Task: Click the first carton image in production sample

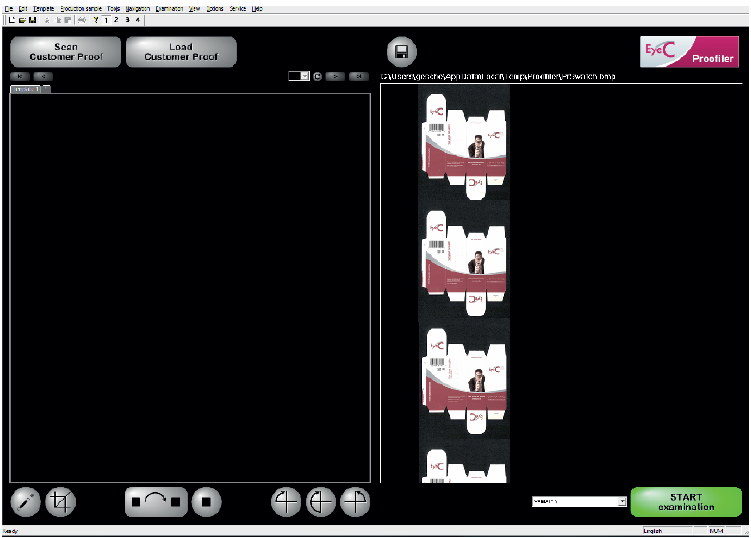Action: [x=464, y=146]
